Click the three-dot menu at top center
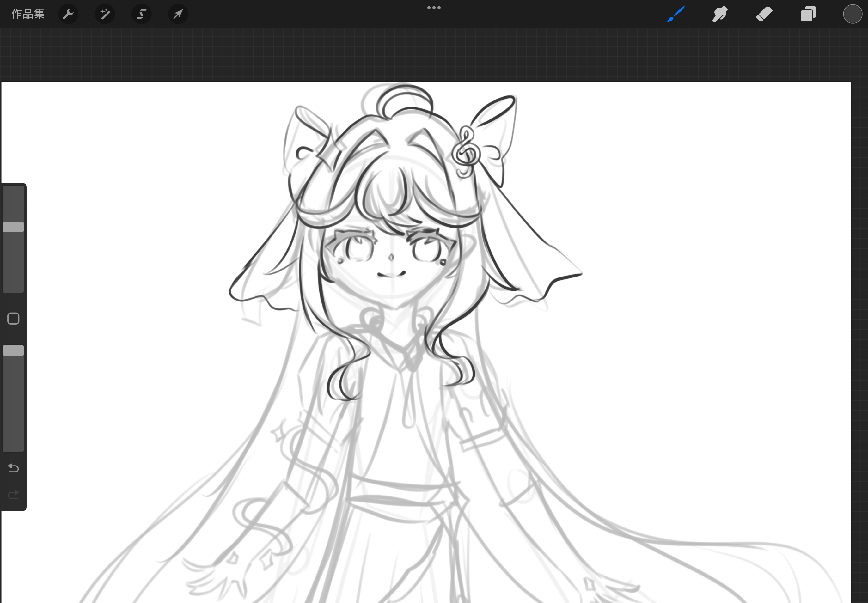 point(434,8)
